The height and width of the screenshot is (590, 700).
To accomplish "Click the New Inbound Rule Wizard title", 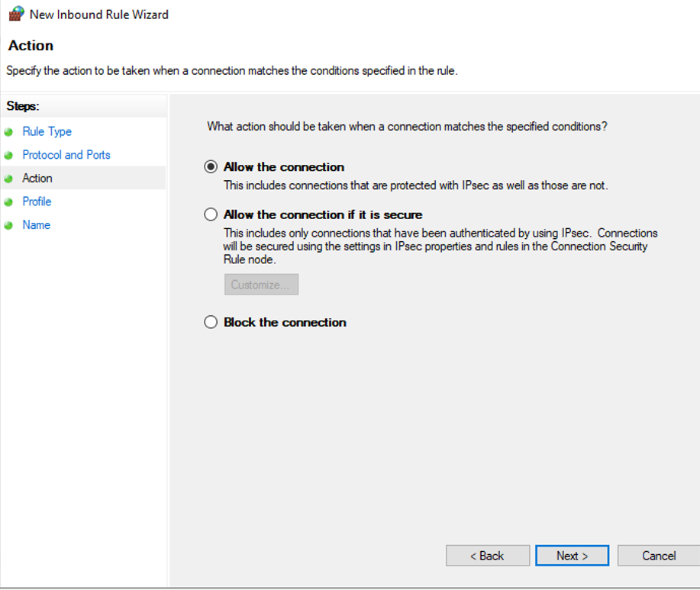I will pyautogui.click(x=99, y=15).
